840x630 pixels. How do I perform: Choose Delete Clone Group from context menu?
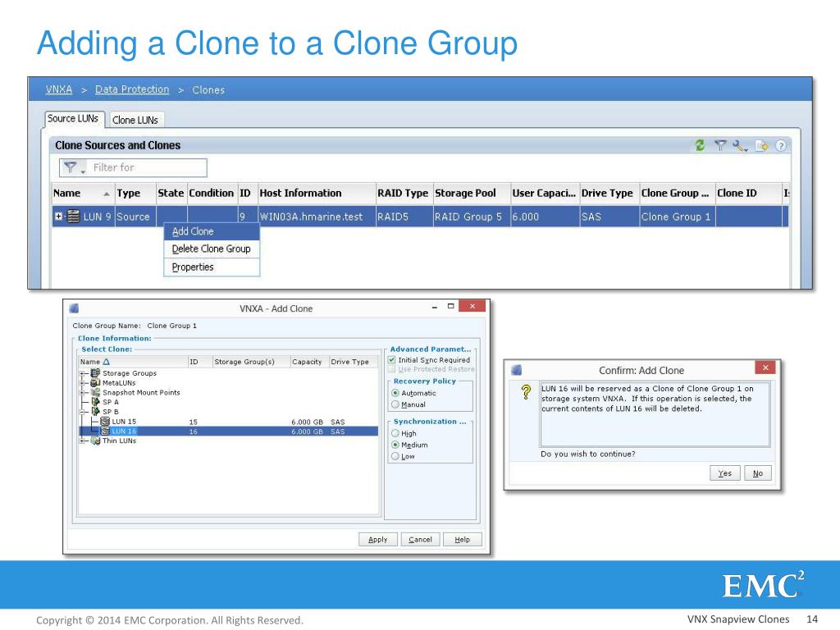tap(212, 249)
